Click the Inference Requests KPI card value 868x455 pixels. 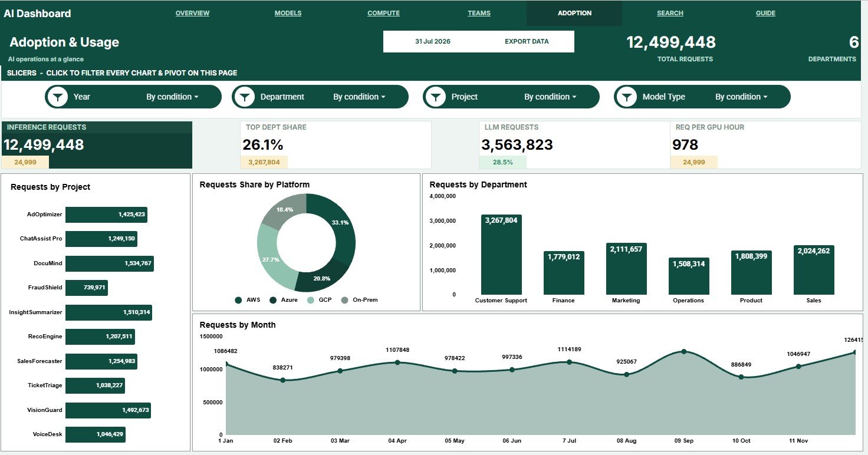point(44,145)
